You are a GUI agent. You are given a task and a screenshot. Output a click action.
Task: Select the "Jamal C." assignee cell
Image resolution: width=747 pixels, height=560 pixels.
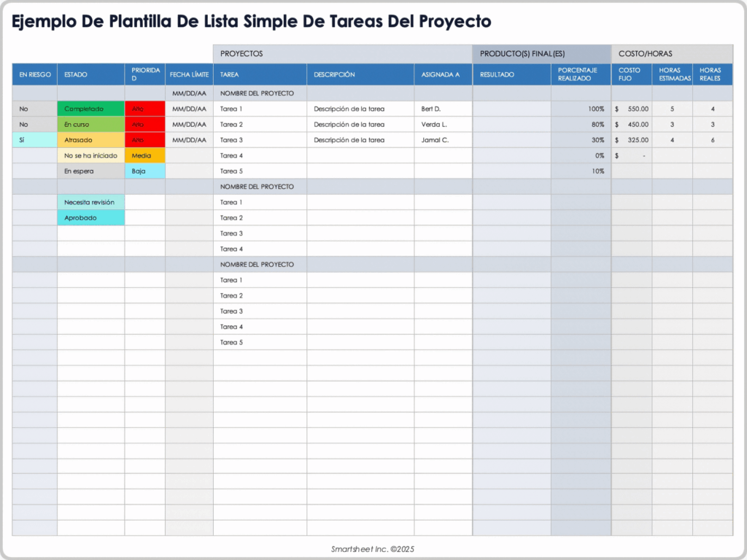(x=443, y=140)
